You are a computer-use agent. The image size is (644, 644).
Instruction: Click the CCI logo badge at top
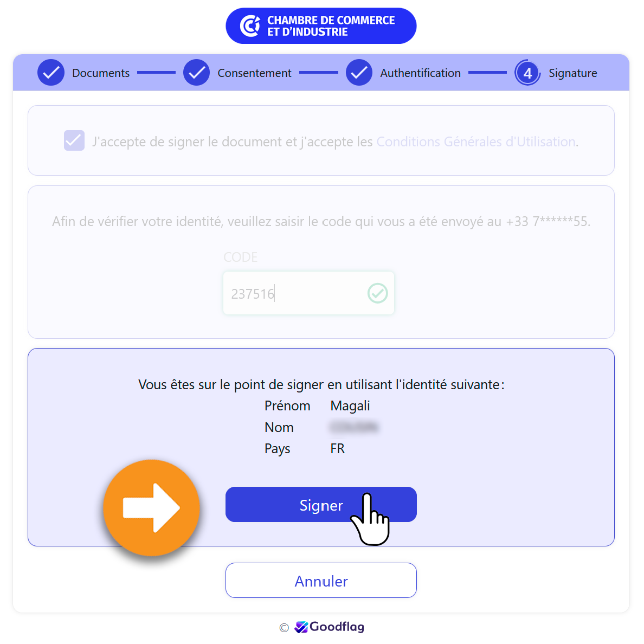pos(321,26)
